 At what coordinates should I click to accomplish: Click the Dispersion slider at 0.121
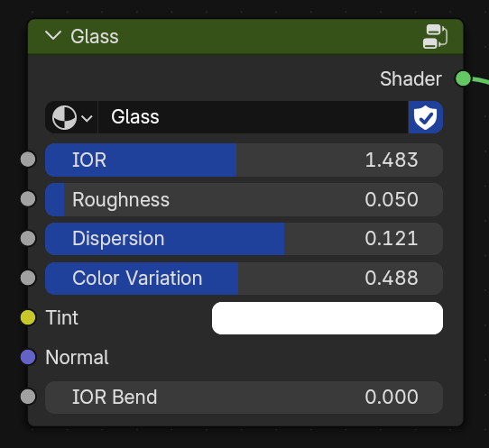244,239
